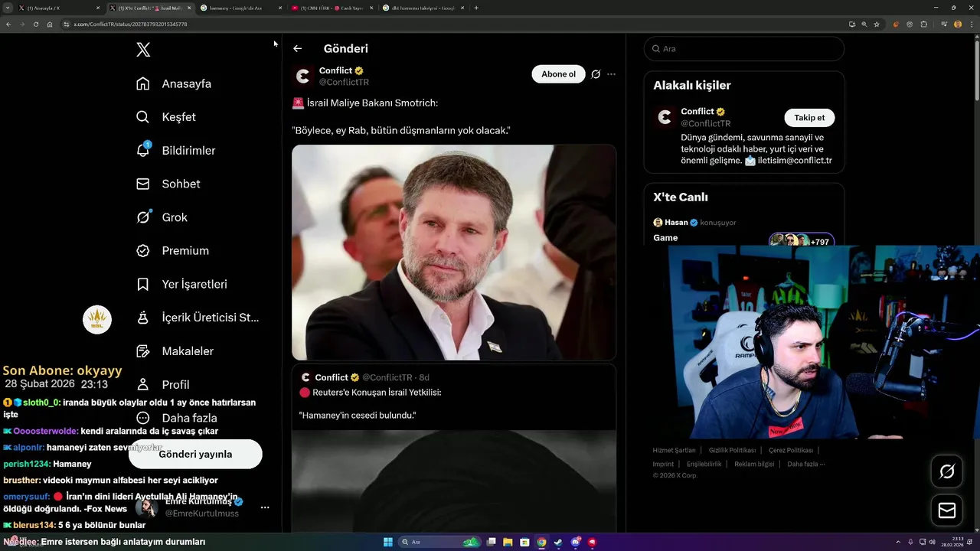This screenshot has width=980, height=551.
Task: Switch to Anasayfa / X browser tab
Action: click(x=58, y=8)
